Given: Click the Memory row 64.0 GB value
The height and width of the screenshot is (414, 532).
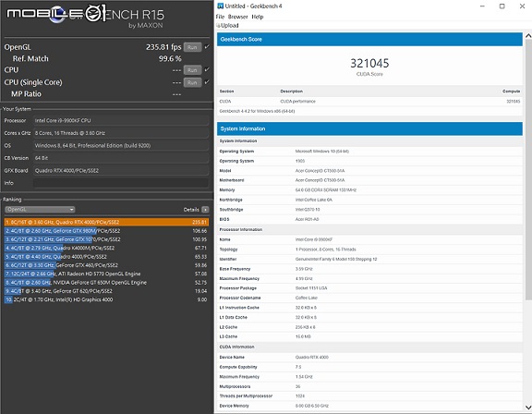Looking at the screenshot, I should 326,190.
